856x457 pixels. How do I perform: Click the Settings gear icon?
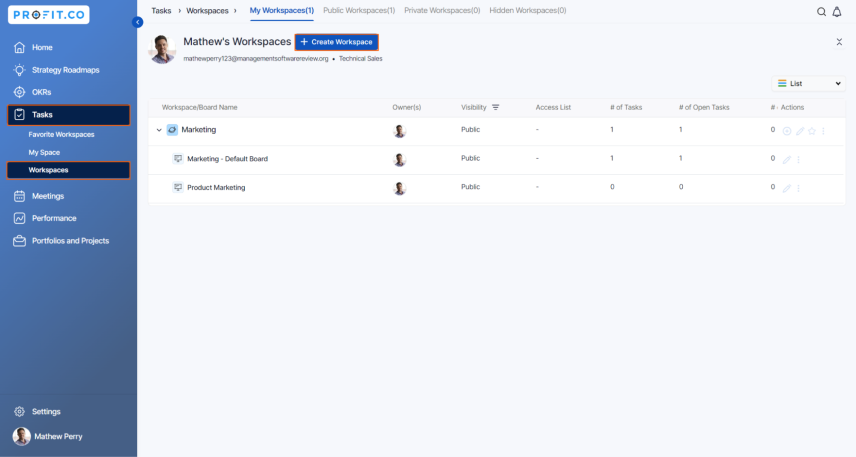coord(20,412)
